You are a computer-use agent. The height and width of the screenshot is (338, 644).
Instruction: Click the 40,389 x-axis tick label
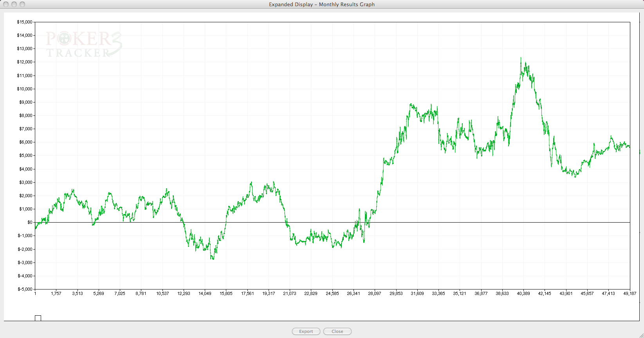click(x=523, y=293)
